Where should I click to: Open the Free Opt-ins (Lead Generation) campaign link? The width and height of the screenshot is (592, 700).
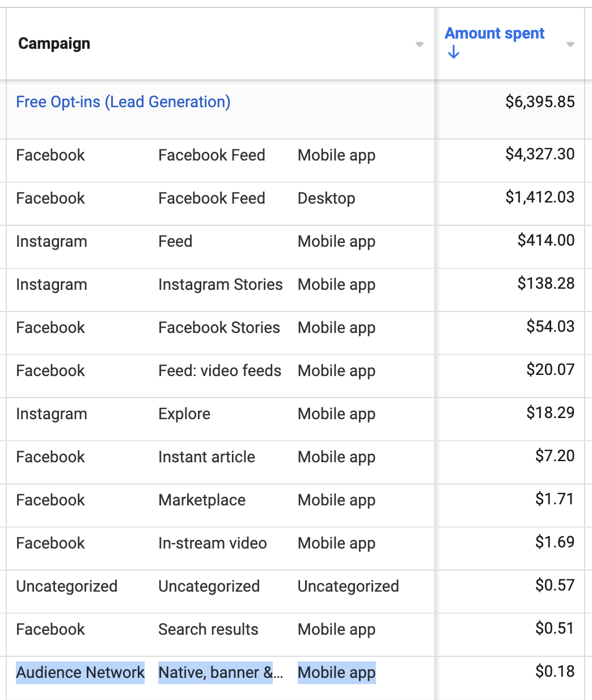pos(123,102)
